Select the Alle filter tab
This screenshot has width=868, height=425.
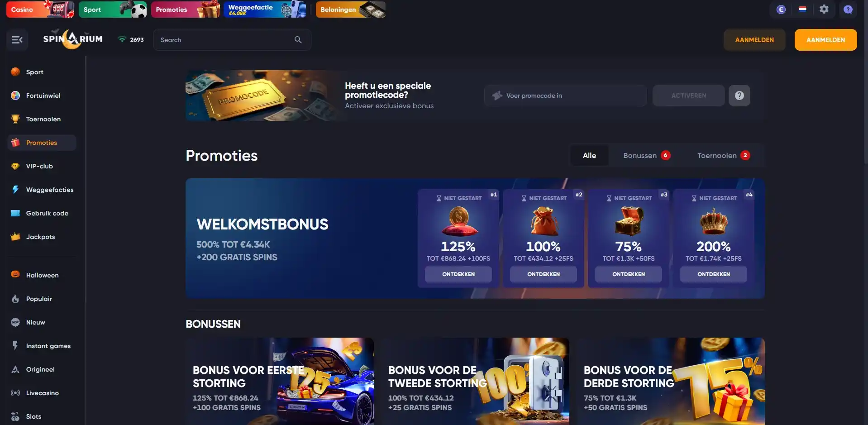[x=589, y=155]
